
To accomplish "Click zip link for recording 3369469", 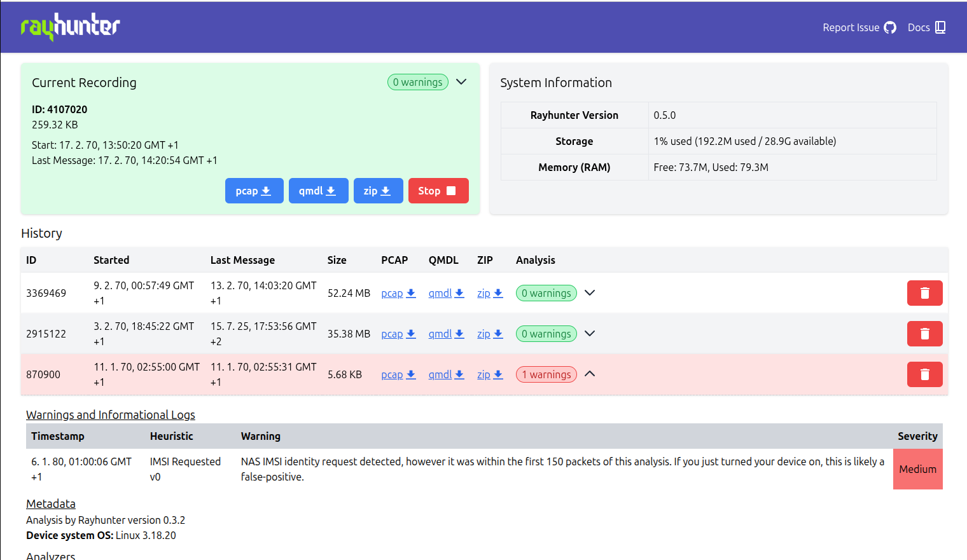I will point(490,293).
